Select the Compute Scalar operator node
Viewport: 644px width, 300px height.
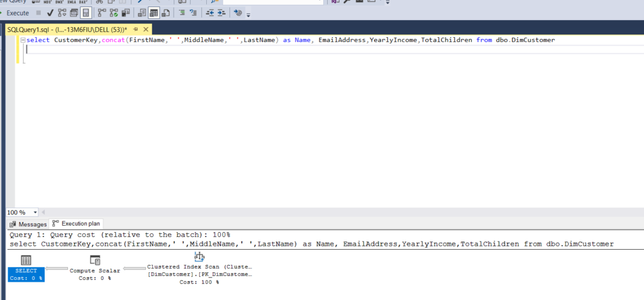coord(95,268)
